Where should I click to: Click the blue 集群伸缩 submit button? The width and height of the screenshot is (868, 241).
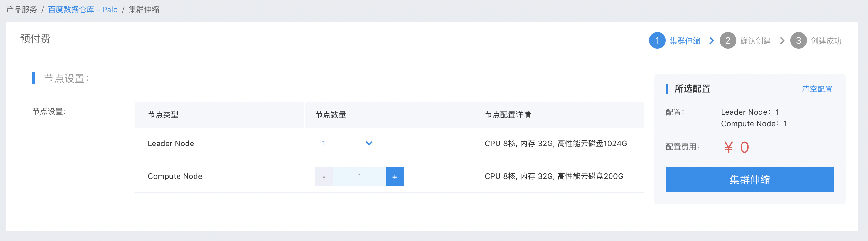tap(750, 179)
